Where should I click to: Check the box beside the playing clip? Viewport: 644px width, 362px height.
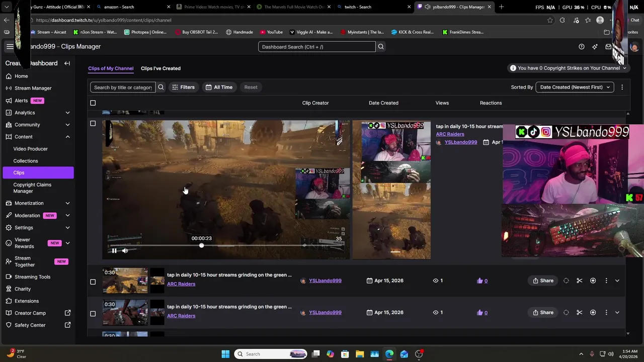[x=93, y=123]
